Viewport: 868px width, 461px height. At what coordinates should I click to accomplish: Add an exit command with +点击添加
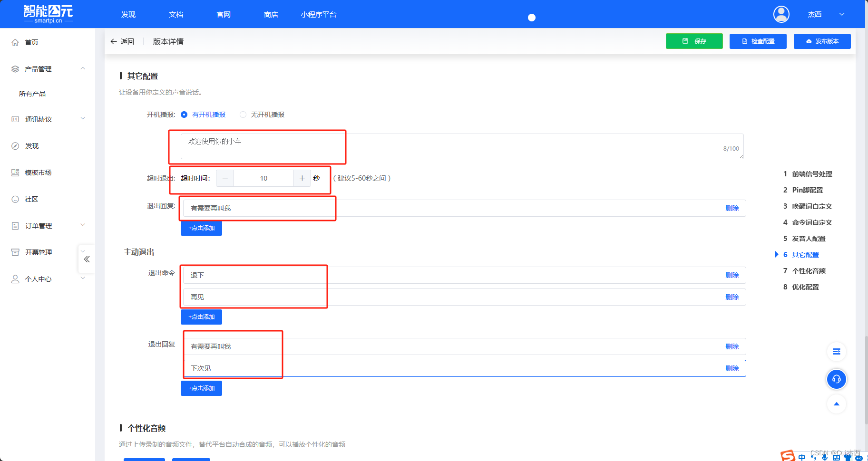click(x=201, y=317)
